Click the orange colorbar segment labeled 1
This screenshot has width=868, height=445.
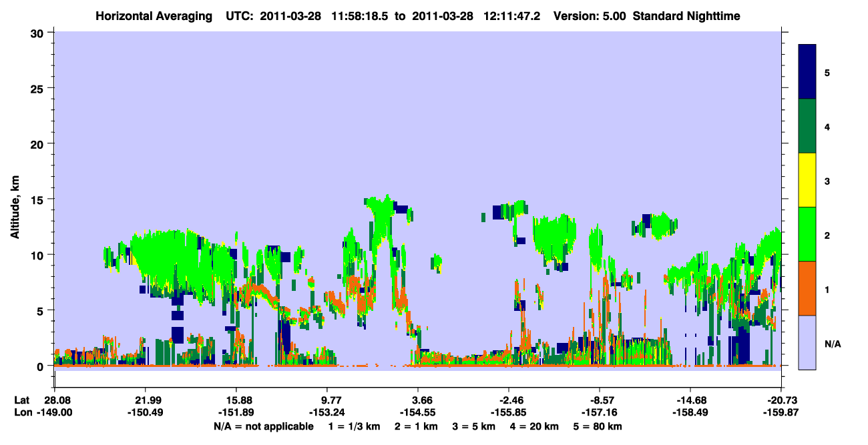click(807, 288)
